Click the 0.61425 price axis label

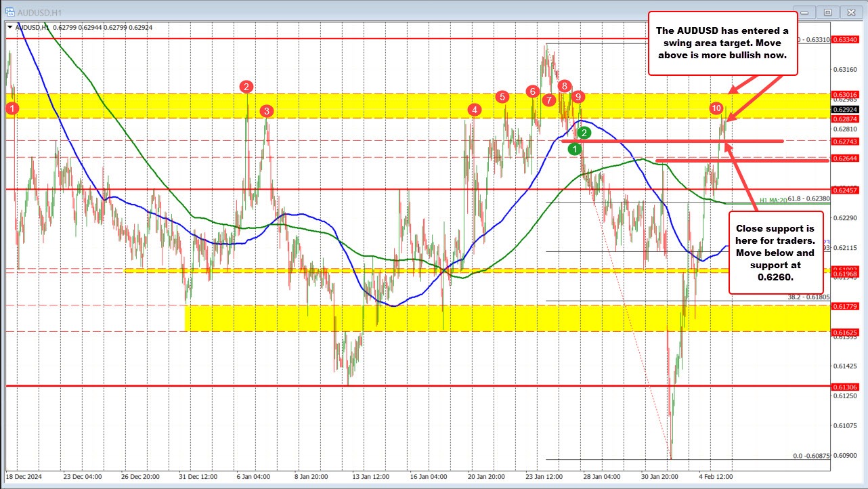click(x=845, y=366)
